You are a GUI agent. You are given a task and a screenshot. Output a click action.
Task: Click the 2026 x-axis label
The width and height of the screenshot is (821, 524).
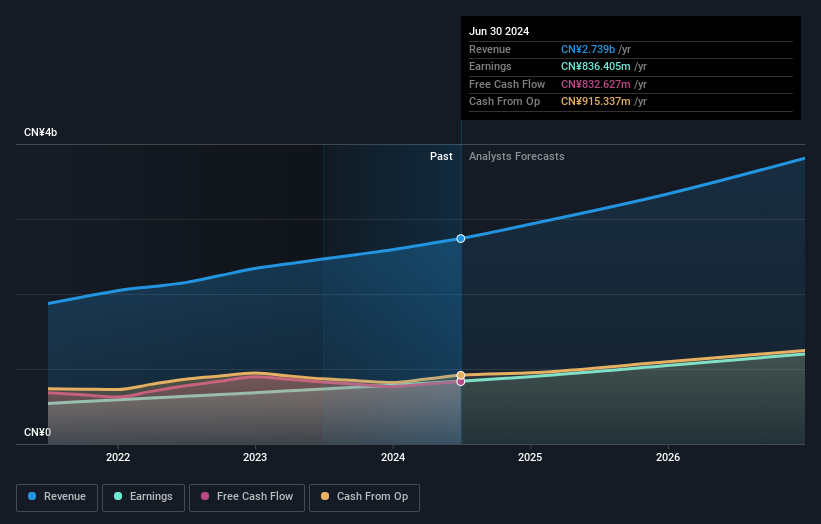point(668,458)
